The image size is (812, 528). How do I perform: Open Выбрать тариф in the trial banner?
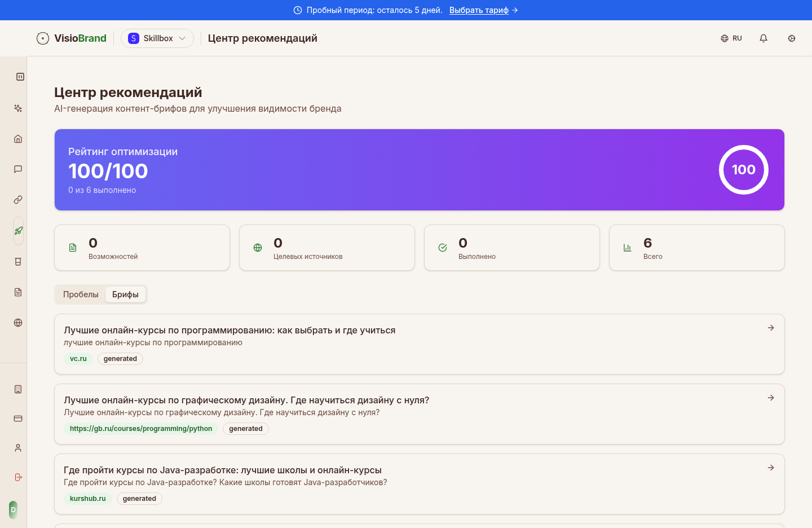pos(479,10)
